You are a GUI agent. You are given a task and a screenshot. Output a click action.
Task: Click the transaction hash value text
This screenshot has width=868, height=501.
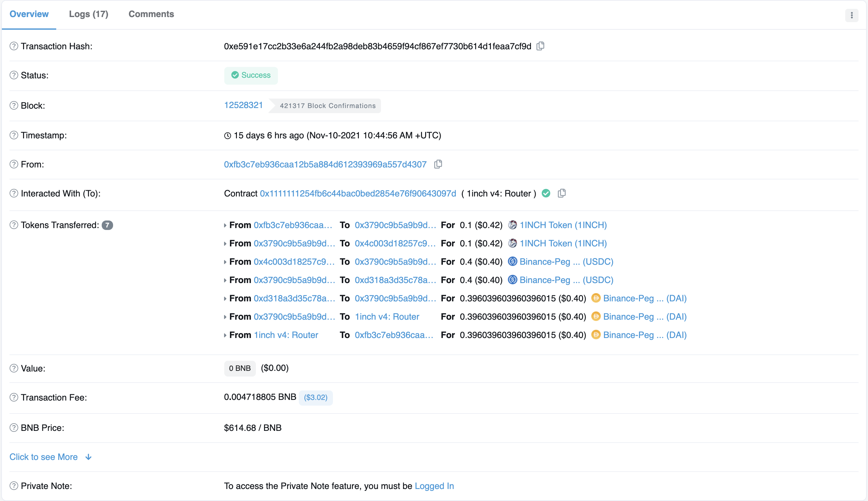click(x=377, y=46)
